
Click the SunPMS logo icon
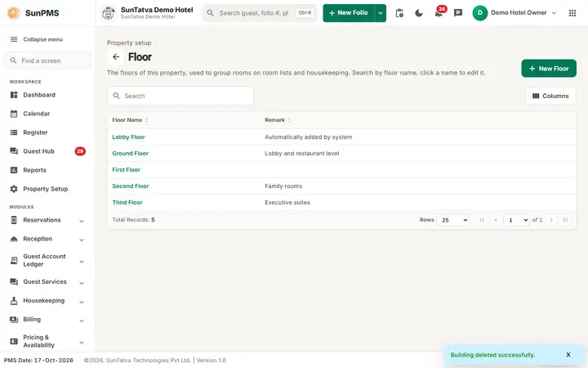(x=14, y=13)
